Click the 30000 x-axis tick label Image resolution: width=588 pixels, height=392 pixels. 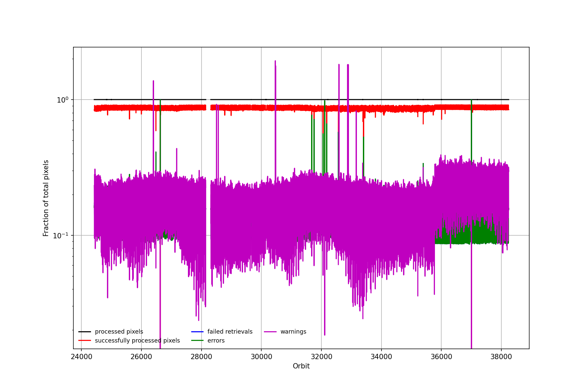pyautogui.click(x=261, y=357)
